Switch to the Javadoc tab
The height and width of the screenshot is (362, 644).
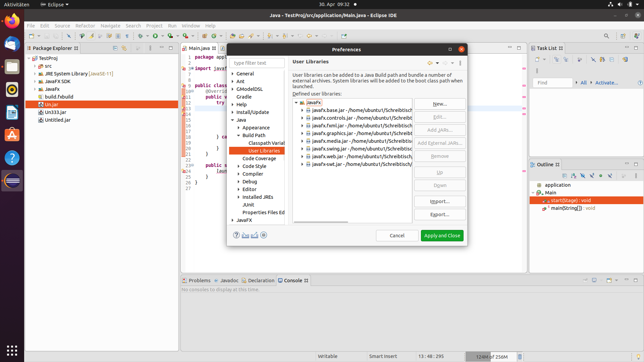coord(226,281)
